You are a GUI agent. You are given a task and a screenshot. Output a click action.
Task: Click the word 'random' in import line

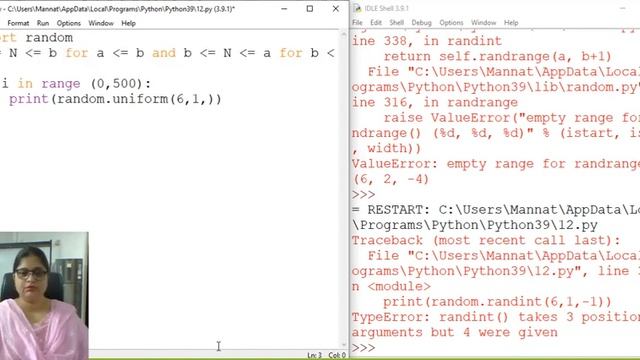(49, 38)
